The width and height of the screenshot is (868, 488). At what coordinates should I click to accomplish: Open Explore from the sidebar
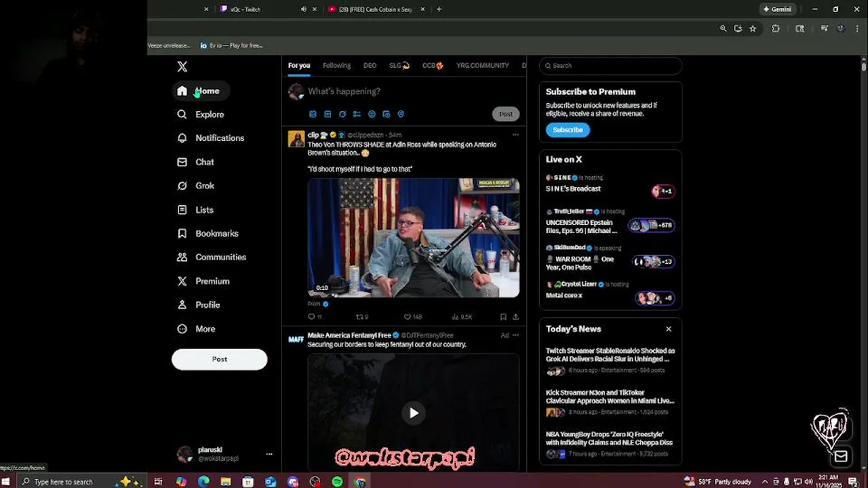(200, 115)
